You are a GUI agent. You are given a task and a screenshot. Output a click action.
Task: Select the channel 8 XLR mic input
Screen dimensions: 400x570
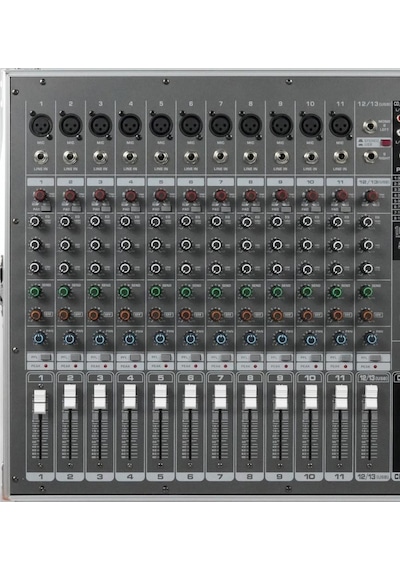[x=251, y=125]
